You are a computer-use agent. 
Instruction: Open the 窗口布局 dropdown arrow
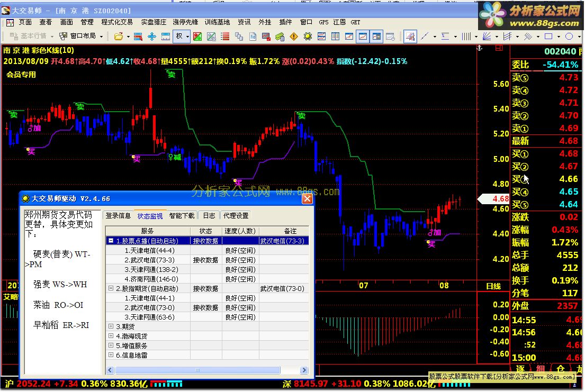(x=101, y=37)
